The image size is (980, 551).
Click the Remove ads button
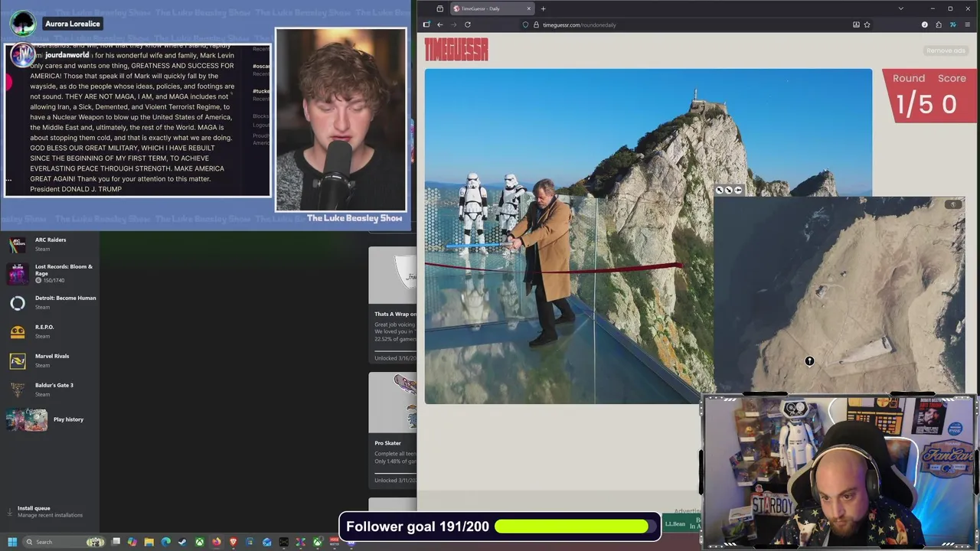946,51
